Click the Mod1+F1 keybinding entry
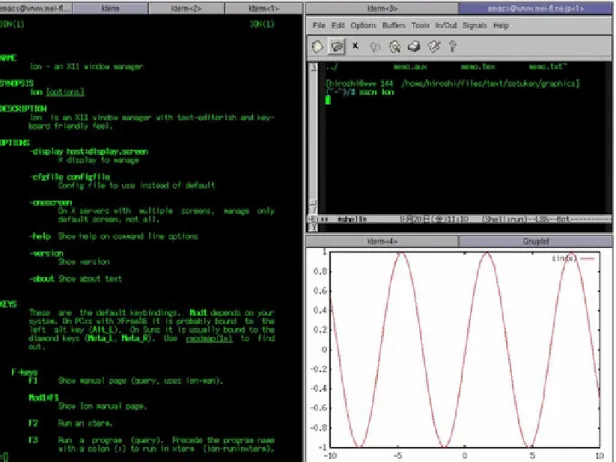The image size is (616, 462). click(44, 398)
